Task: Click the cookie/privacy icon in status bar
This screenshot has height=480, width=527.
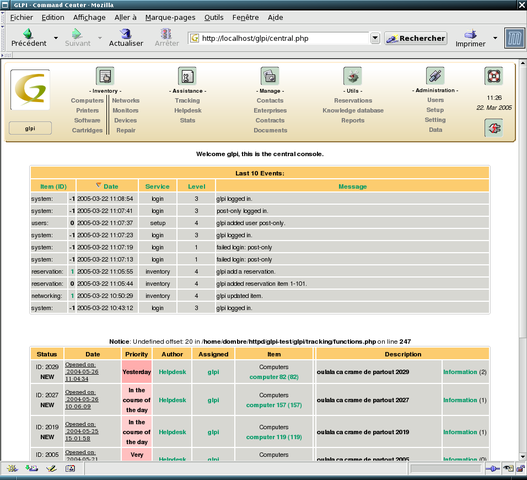Action: (508, 468)
